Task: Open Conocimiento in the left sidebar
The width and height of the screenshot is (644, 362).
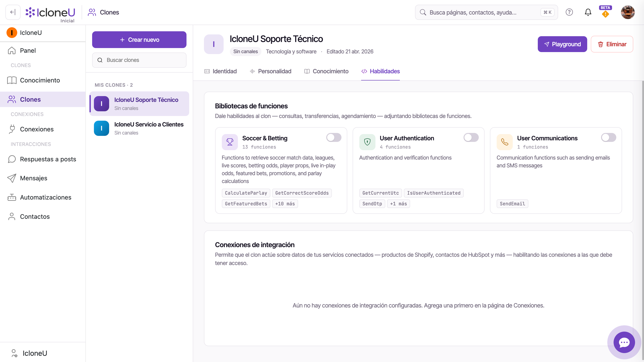Action: [x=43, y=80]
